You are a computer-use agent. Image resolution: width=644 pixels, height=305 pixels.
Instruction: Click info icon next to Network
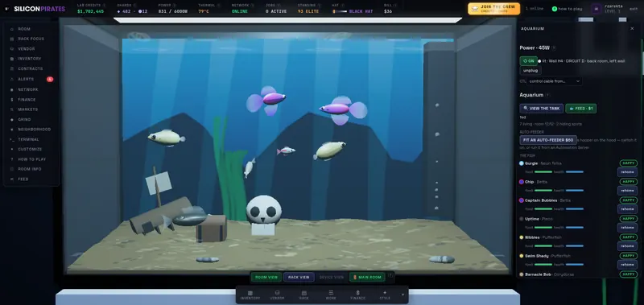(252, 6)
